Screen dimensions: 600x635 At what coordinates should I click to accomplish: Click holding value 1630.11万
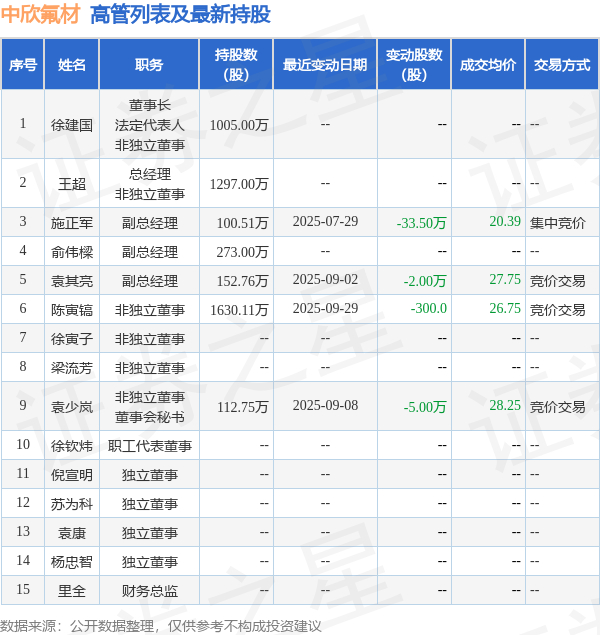pyautogui.click(x=239, y=310)
